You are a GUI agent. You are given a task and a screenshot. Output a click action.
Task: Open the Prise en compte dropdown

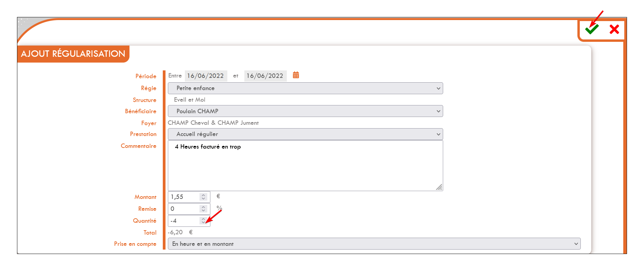[374, 244]
